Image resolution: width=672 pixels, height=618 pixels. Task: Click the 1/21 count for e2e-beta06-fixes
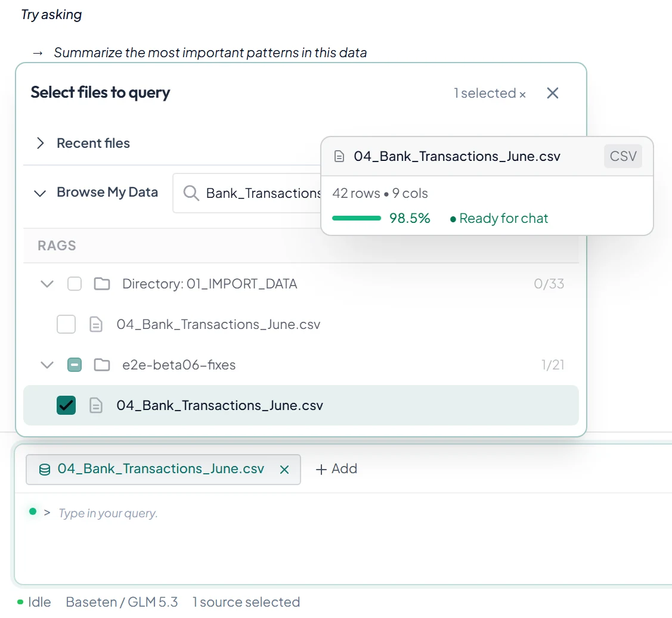pos(553,365)
